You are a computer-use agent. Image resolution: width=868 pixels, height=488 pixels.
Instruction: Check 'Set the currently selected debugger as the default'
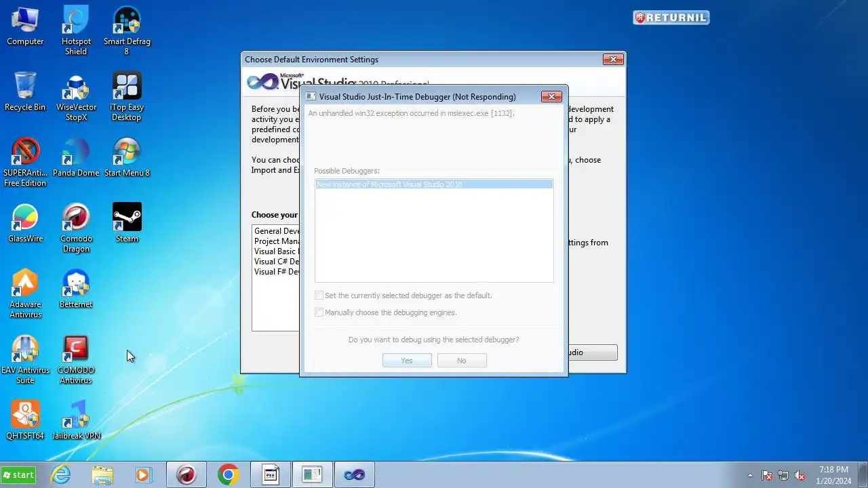319,296
